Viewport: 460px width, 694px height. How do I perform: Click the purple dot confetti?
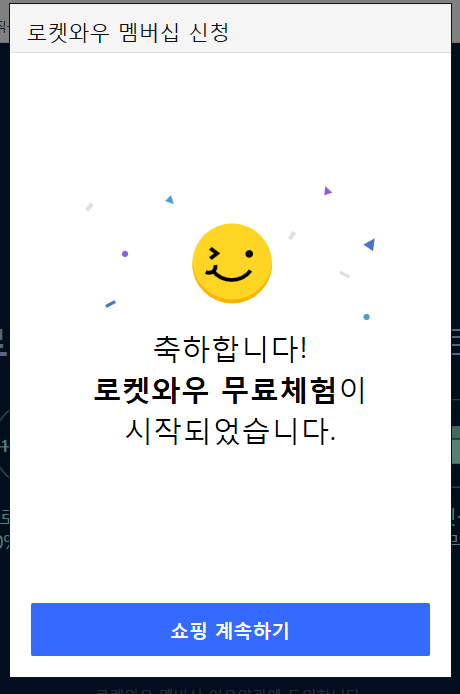(125, 254)
